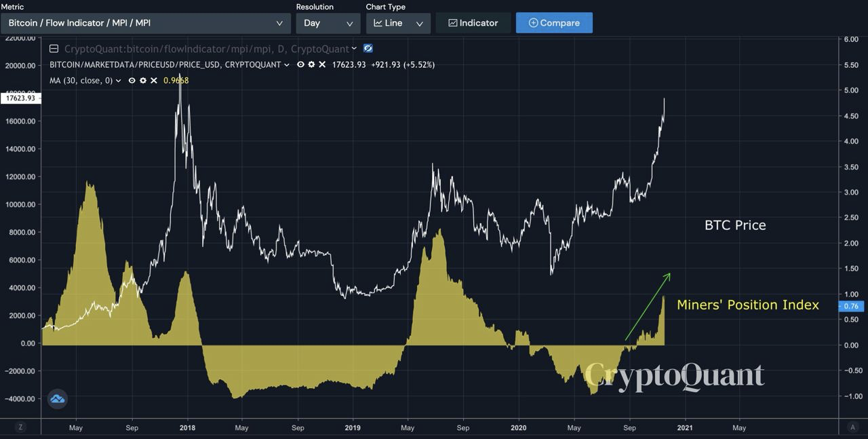Screen dimensions: 868x439
Task: Remove the PRICE_USD series with its X icon
Action: coord(321,64)
